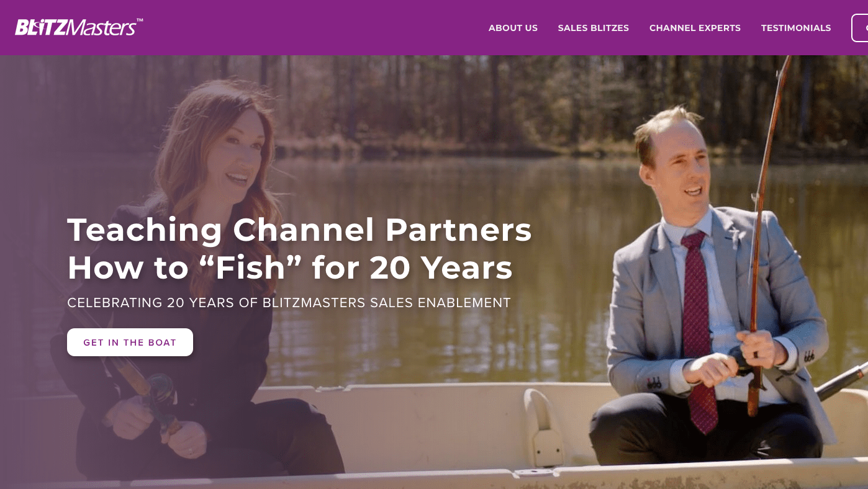
Task: Click the fishing reel in woman's hands
Action: pos(157,390)
